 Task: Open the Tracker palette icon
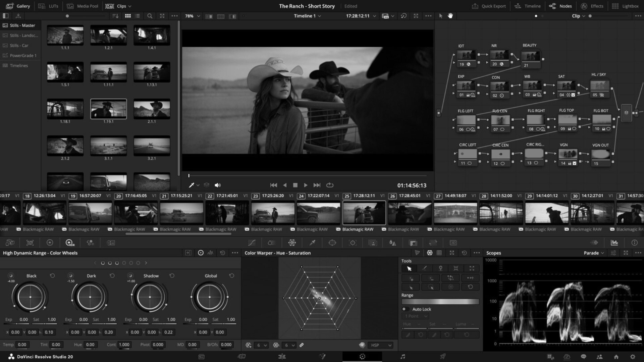click(x=353, y=243)
